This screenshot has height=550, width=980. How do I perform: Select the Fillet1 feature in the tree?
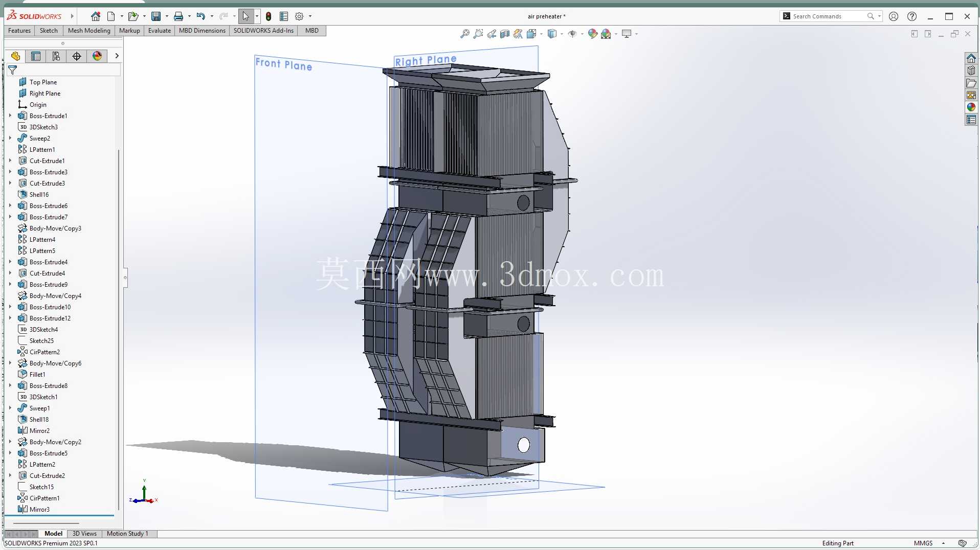pyautogui.click(x=37, y=375)
